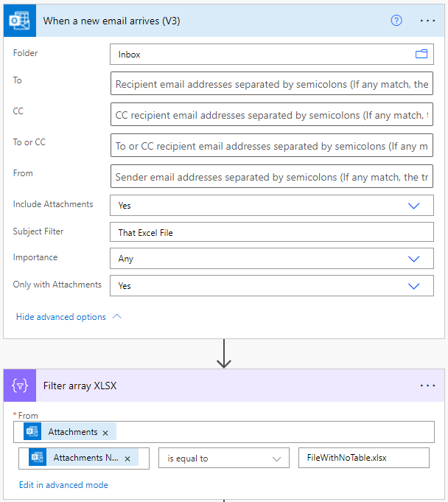
Task: Click the Outlook icon in trigger header
Action: click(20, 21)
